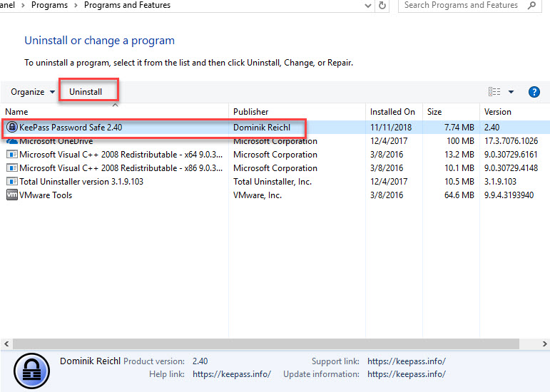Viewport: 550px width, 392px height.
Task: Click icon of Visual C++ 2008 x86 entry
Action: tap(12, 168)
